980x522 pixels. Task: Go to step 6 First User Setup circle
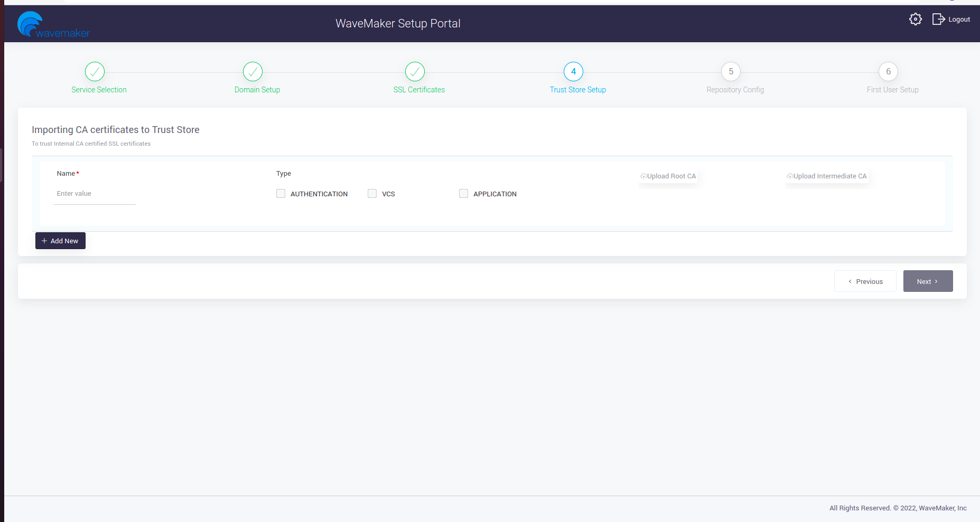click(x=888, y=72)
